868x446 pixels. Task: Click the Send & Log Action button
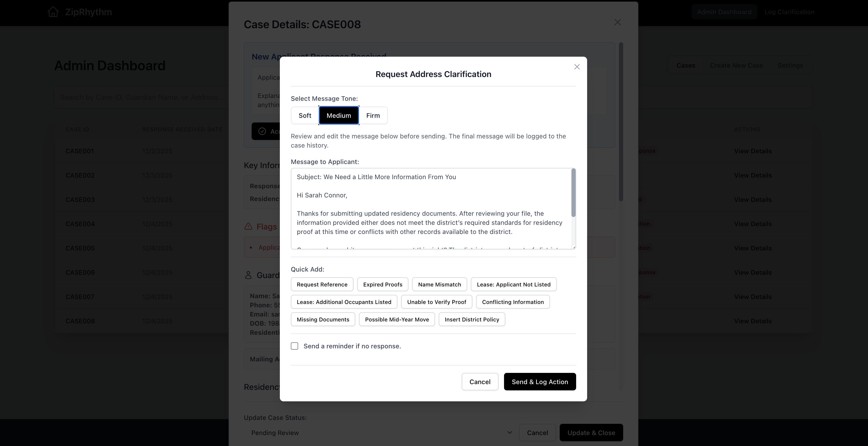tap(540, 382)
